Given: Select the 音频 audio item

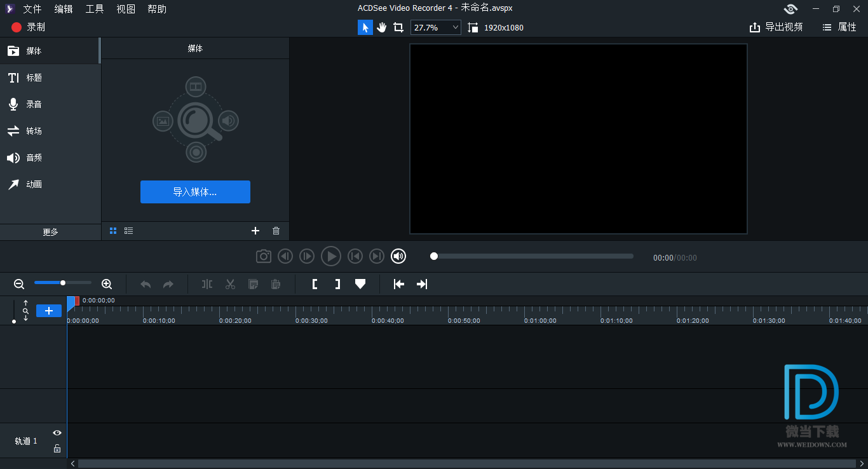Looking at the screenshot, I should coord(50,158).
